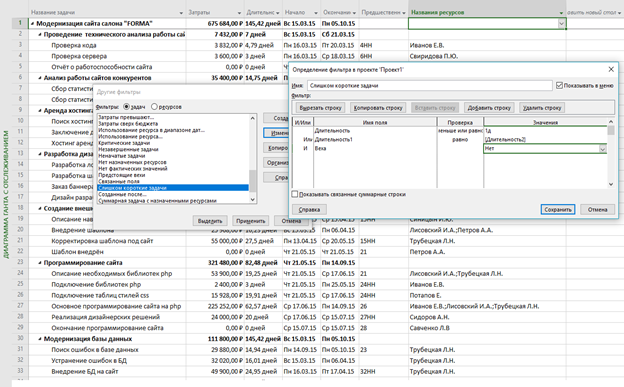The height and width of the screenshot is (387, 624).
Task: Collapse the 'Аренда хостинга' summary task
Action: coord(40,111)
